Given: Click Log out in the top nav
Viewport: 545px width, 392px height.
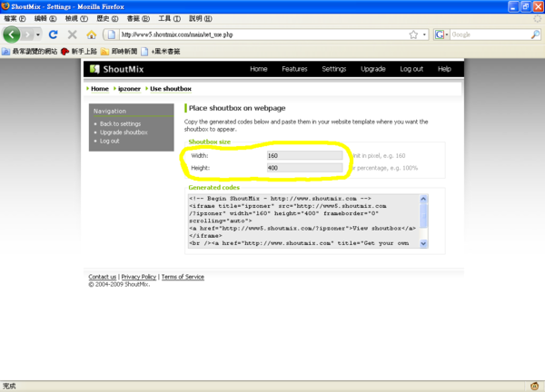Looking at the screenshot, I should point(411,69).
